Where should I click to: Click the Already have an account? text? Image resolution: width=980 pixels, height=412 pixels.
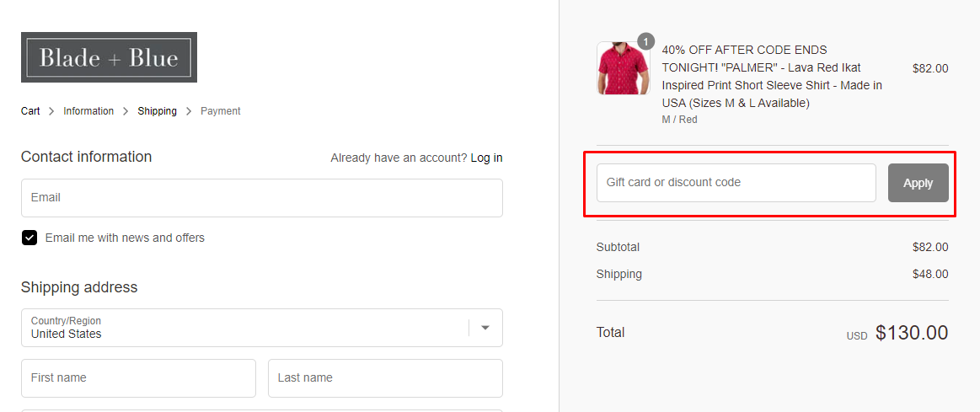(399, 158)
